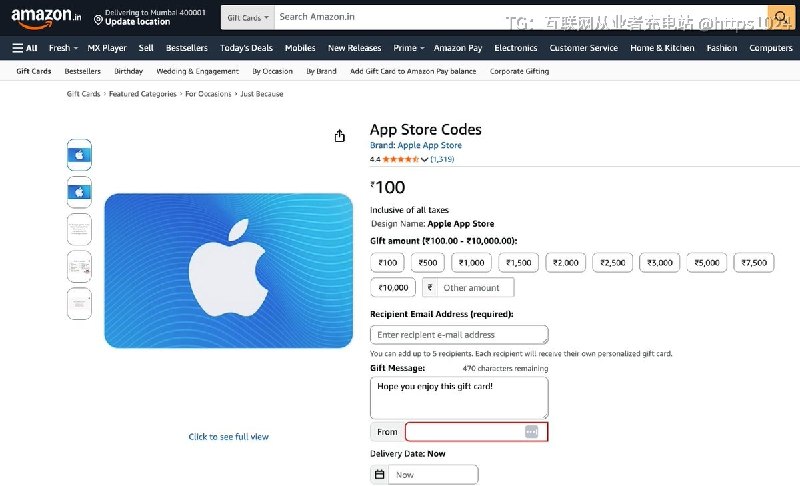Go to MX Player
This screenshot has width=800, height=486.
107,48
